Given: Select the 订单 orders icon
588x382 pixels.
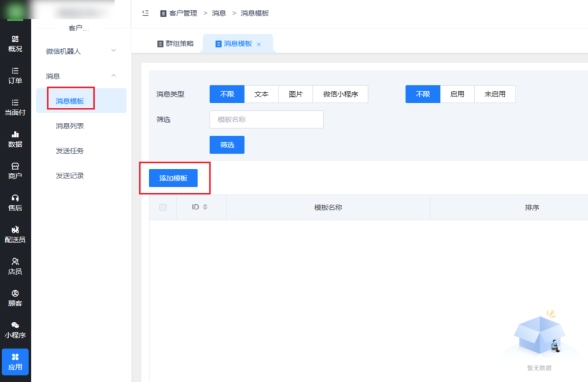Looking at the screenshot, I should pyautogui.click(x=16, y=76).
